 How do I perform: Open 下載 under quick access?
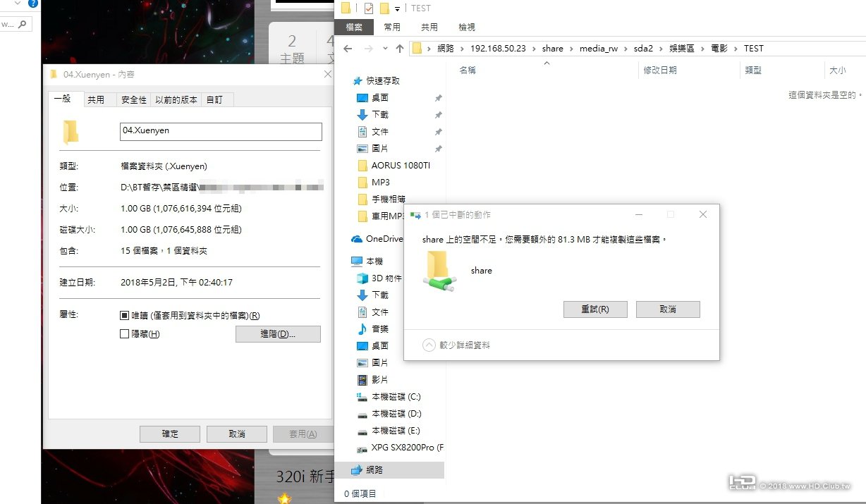[380, 115]
